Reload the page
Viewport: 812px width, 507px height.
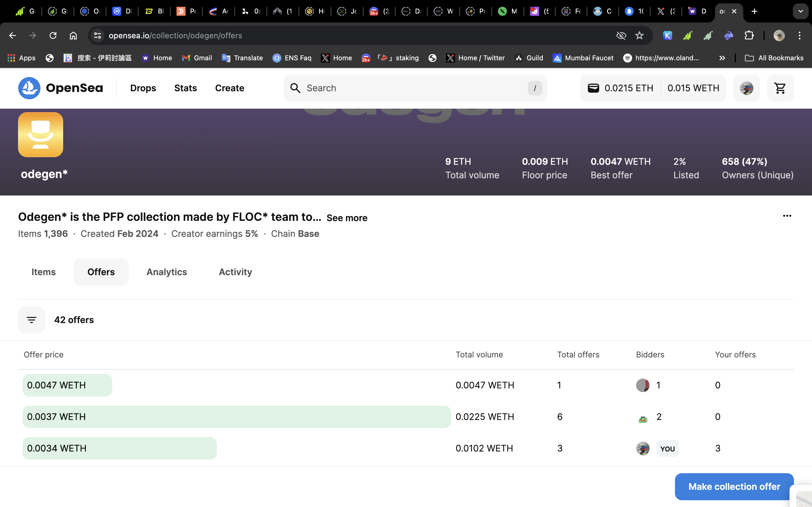click(x=53, y=35)
